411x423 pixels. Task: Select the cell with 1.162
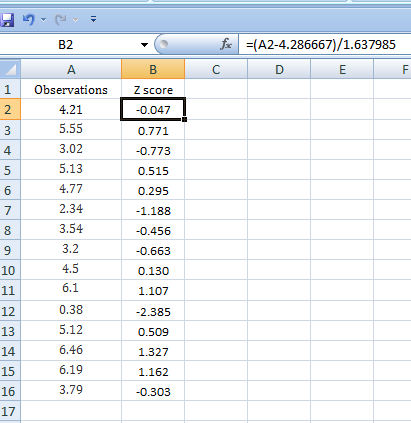coord(153,370)
